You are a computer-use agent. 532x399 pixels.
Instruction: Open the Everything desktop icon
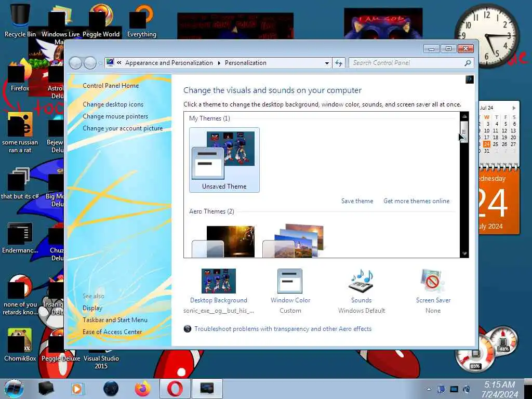click(141, 20)
